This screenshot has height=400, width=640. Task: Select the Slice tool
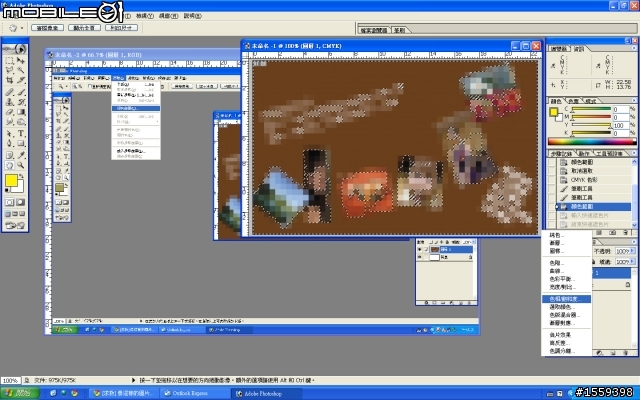20,80
